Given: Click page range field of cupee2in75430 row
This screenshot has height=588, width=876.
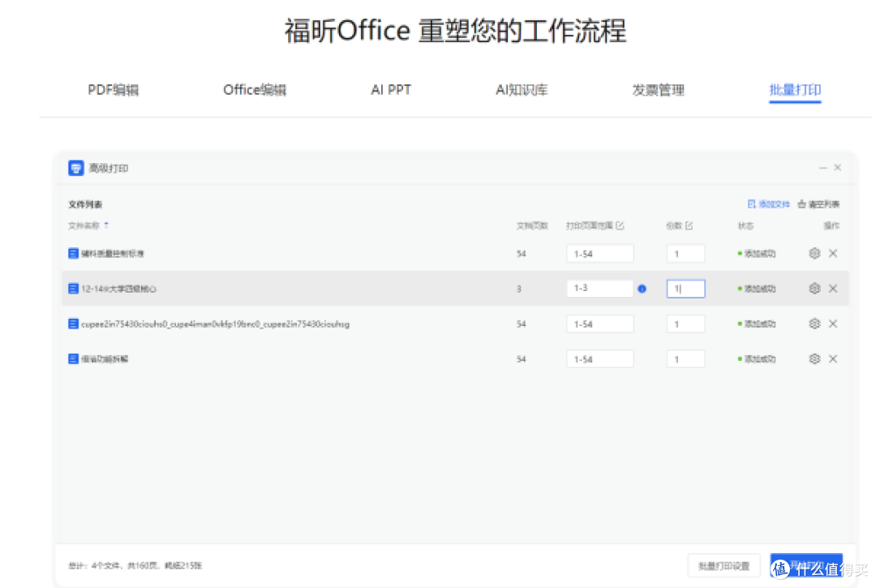Looking at the screenshot, I should pyautogui.click(x=599, y=324).
